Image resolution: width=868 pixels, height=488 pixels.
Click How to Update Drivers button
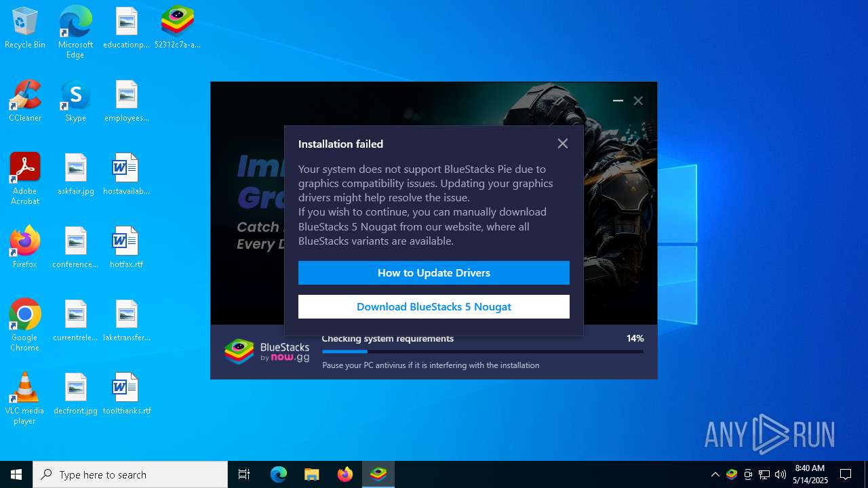click(434, 273)
